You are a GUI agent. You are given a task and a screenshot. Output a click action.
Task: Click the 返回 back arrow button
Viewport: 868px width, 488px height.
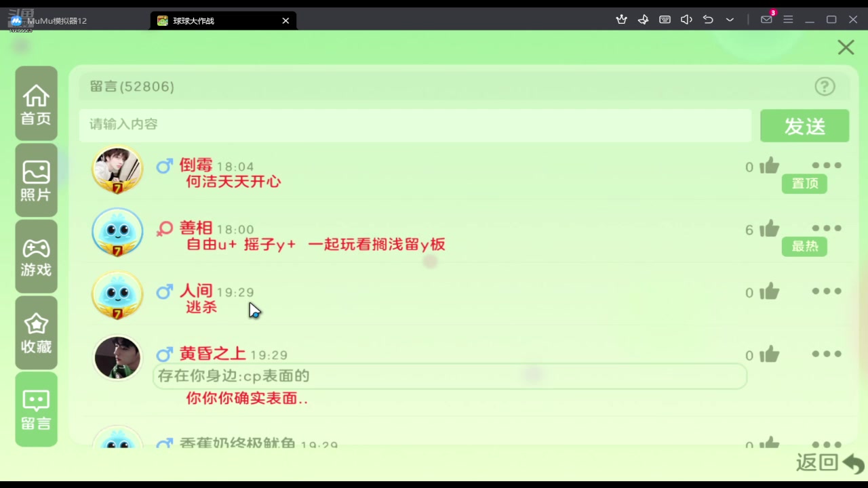830,464
